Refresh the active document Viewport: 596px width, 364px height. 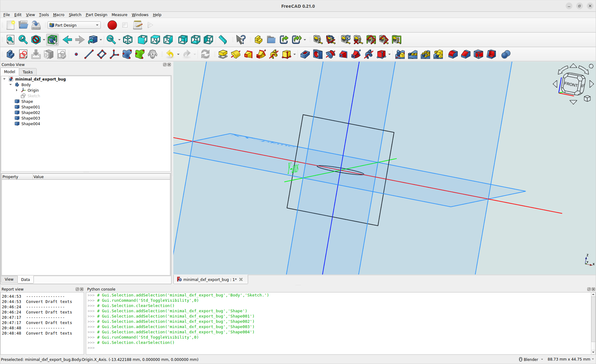click(206, 54)
